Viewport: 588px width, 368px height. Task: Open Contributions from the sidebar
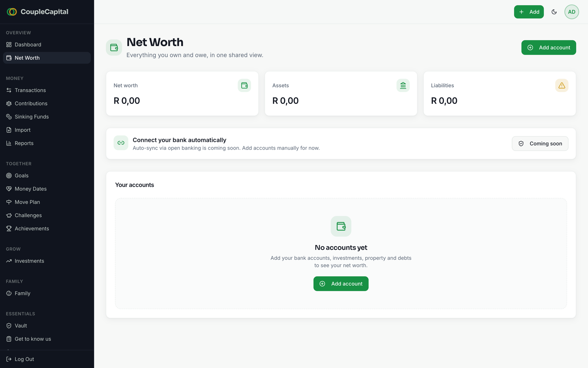pos(47,103)
